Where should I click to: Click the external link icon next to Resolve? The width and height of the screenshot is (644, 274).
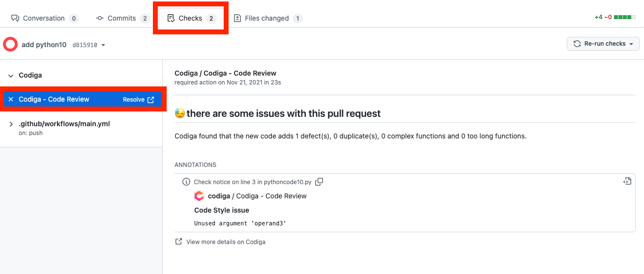click(x=151, y=100)
